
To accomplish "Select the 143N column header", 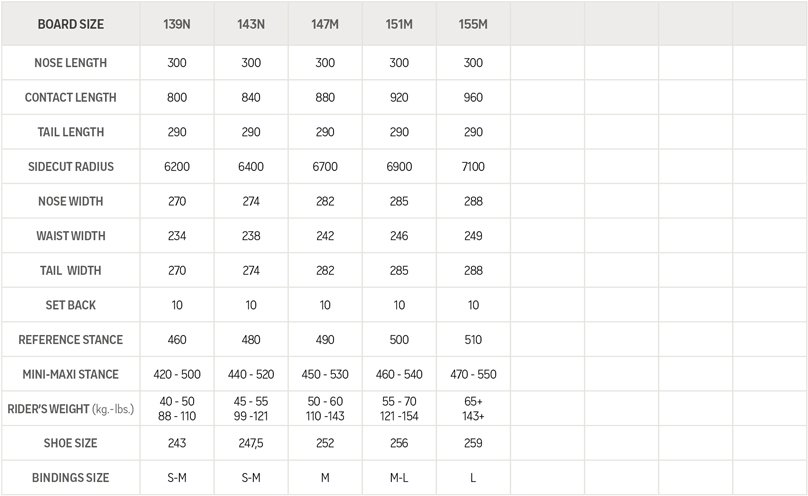I will (x=251, y=23).
